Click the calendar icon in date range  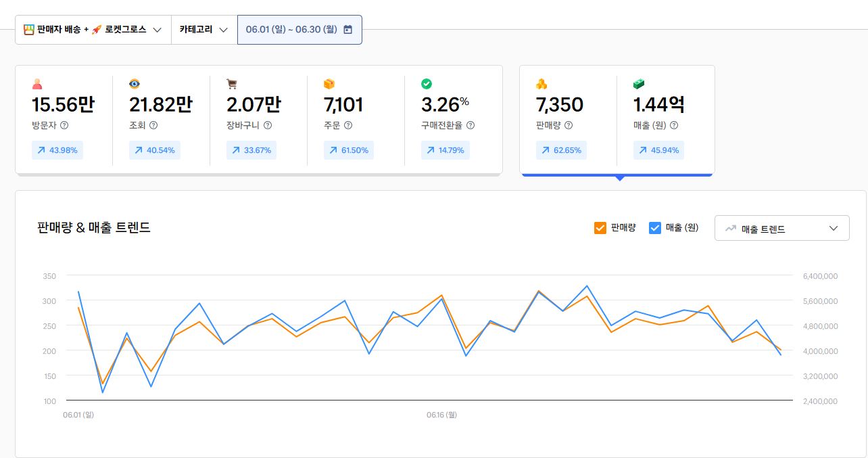tap(348, 30)
